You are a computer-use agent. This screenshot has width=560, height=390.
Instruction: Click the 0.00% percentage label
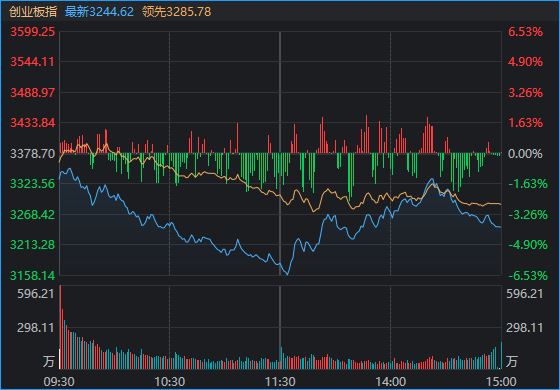(525, 154)
